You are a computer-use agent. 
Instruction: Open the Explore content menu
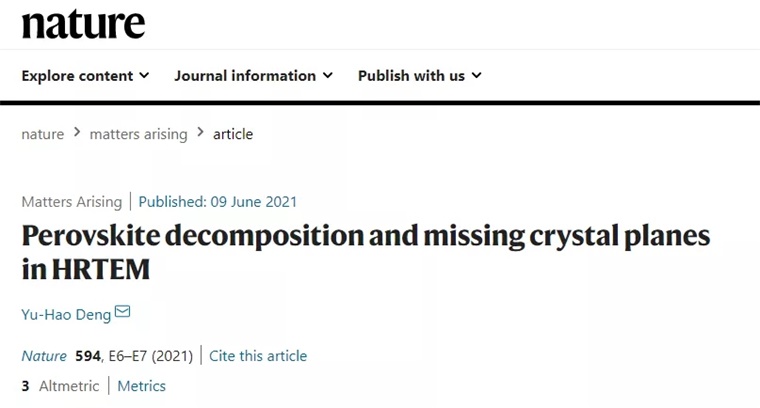(x=77, y=76)
